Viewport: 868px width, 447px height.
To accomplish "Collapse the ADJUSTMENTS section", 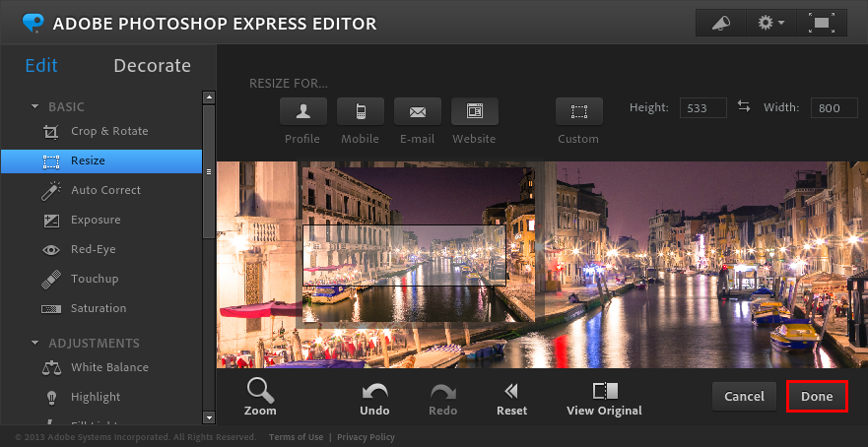I will 35,343.
